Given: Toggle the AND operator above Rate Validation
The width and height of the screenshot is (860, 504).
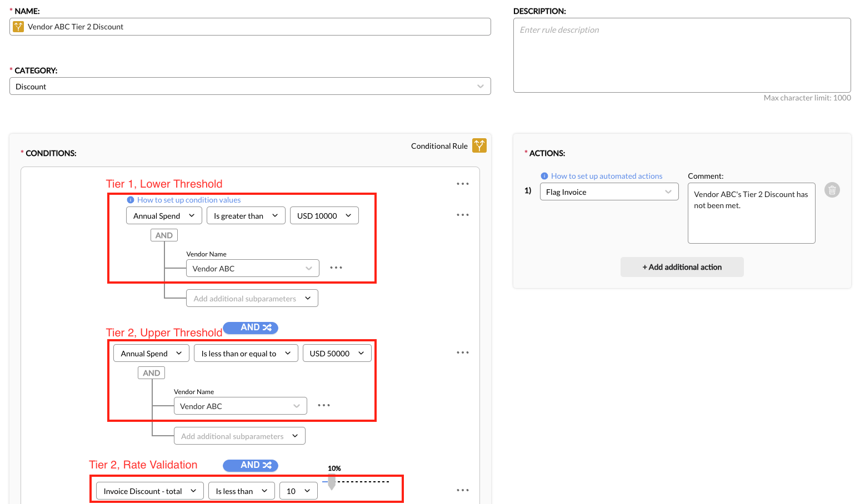Looking at the screenshot, I should 251,465.
